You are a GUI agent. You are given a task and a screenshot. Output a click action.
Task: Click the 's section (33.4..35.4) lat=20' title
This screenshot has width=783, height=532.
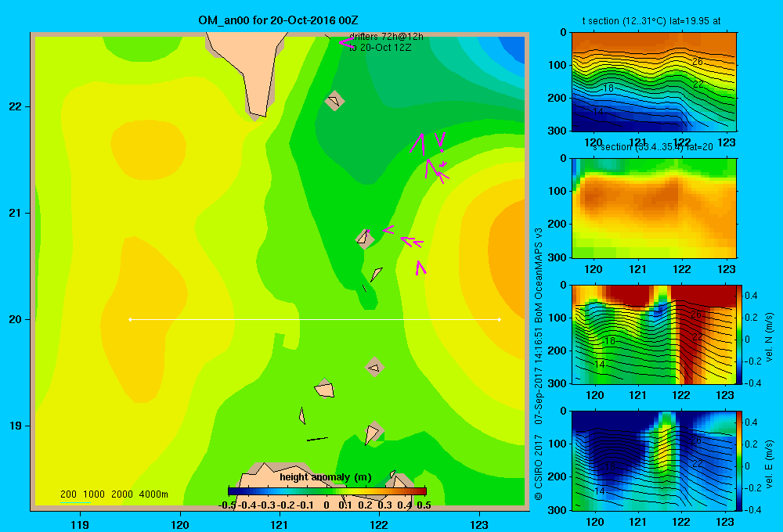[x=653, y=147]
